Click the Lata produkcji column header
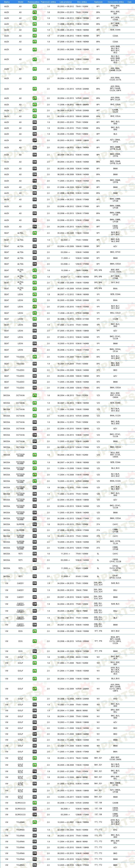 click(x=66, y=2)
